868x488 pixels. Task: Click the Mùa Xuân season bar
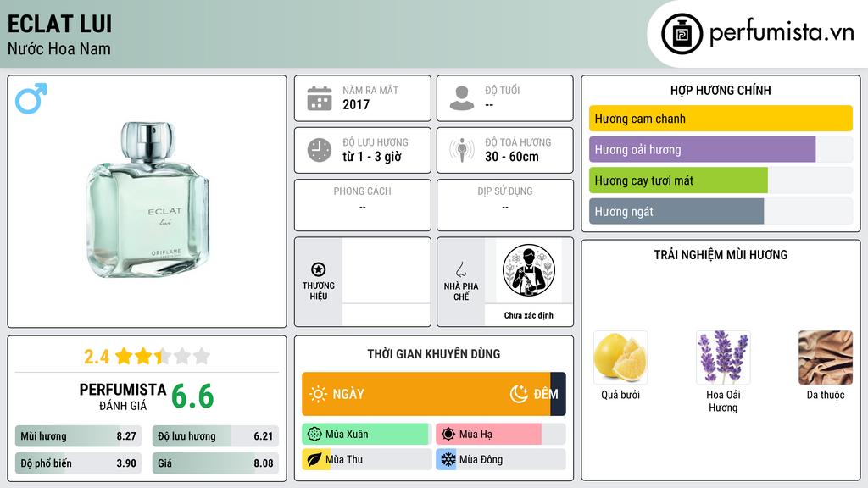367,435
